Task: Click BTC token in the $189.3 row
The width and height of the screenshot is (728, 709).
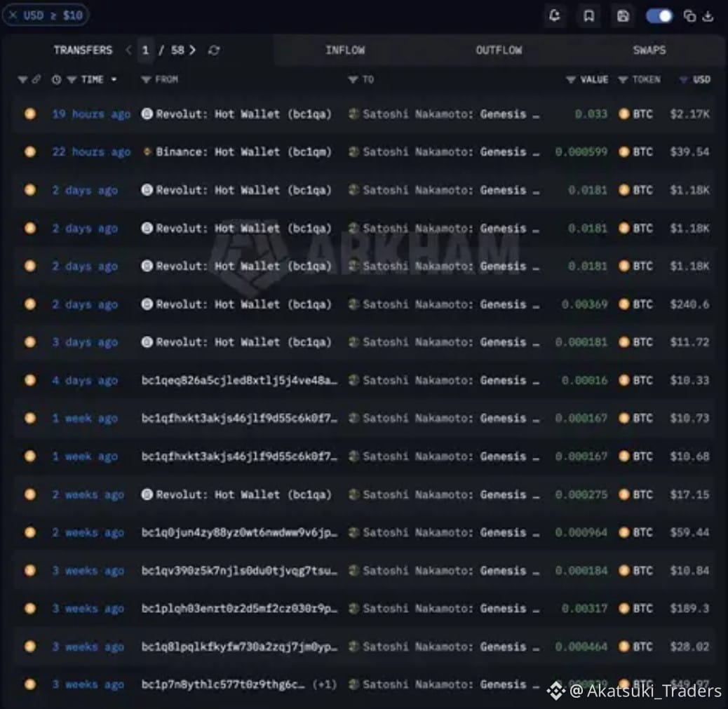Action: (x=635, y=609)
